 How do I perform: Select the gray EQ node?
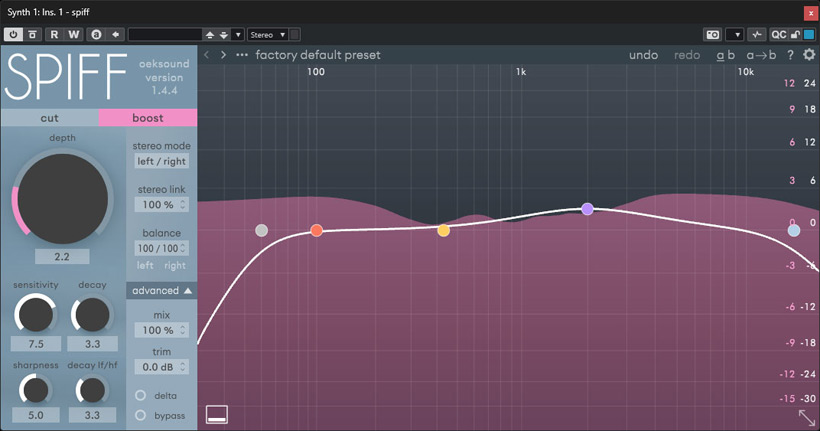click(261, 230)
